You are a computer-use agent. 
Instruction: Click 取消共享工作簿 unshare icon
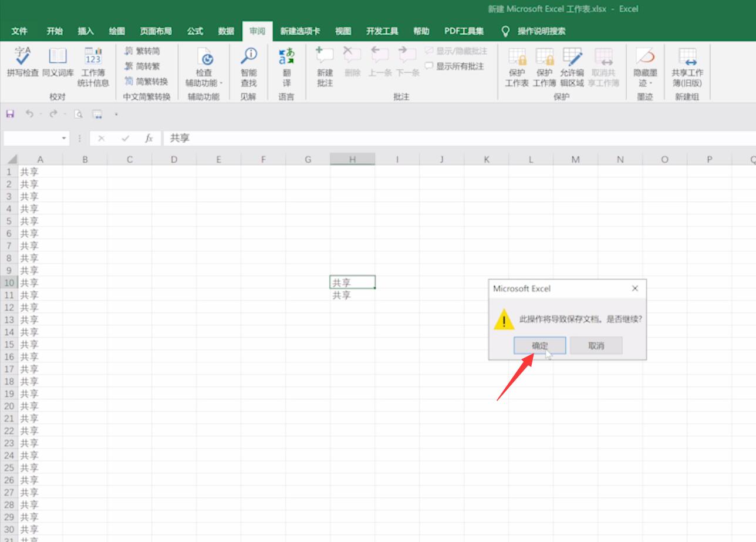click(603, 57)
